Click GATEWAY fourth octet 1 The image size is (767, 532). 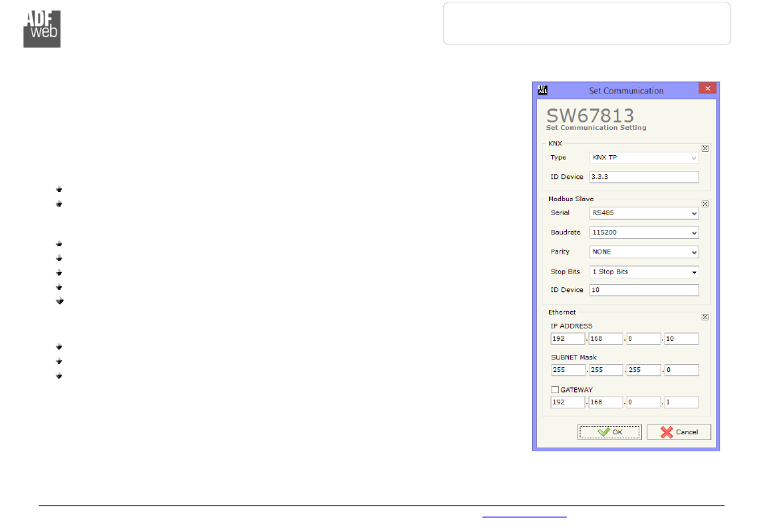coord(681,402)
